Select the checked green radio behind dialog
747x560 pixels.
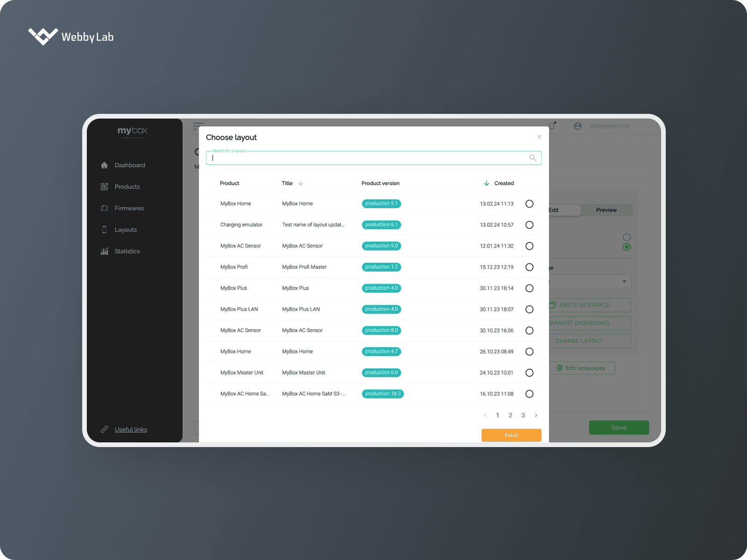627,247
